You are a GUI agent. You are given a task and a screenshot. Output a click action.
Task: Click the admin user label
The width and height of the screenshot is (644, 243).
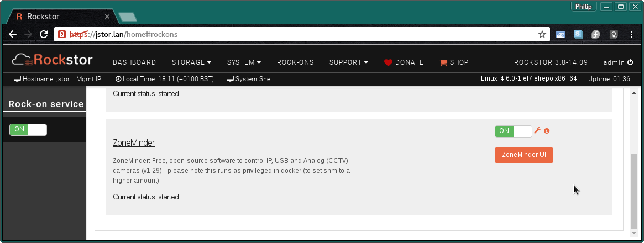pos(614,62)
